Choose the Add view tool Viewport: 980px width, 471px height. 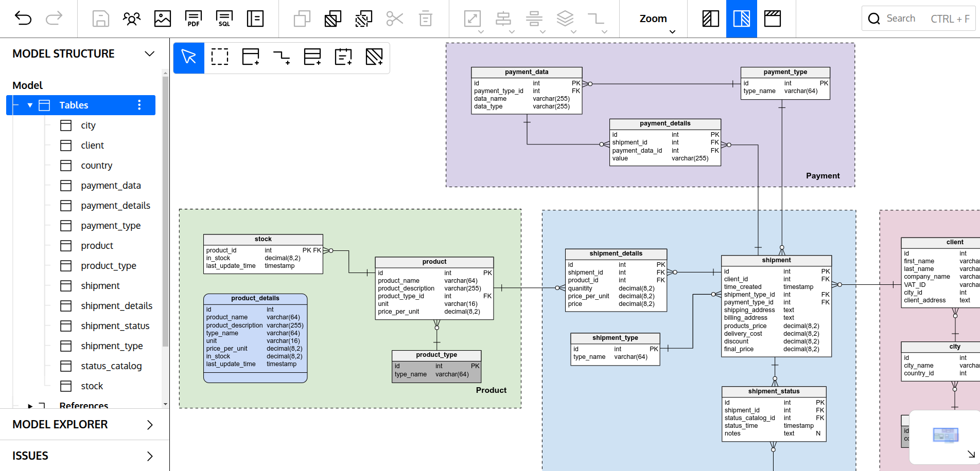[x=312, y=57]
